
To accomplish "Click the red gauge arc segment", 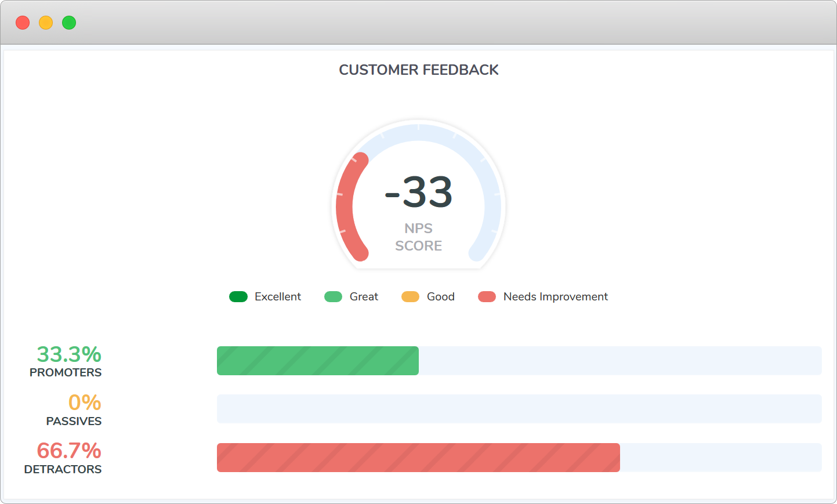I will (x=345, y=206).
